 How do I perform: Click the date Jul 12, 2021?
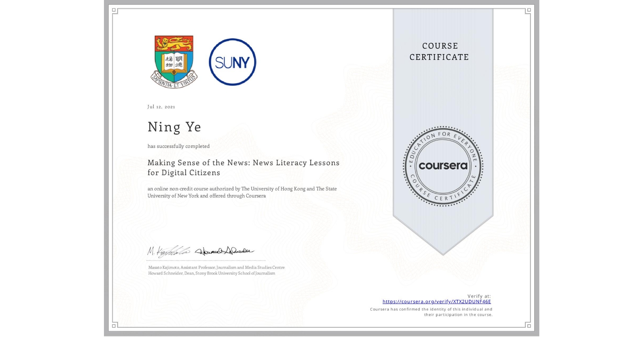click(x=161, y=106)
